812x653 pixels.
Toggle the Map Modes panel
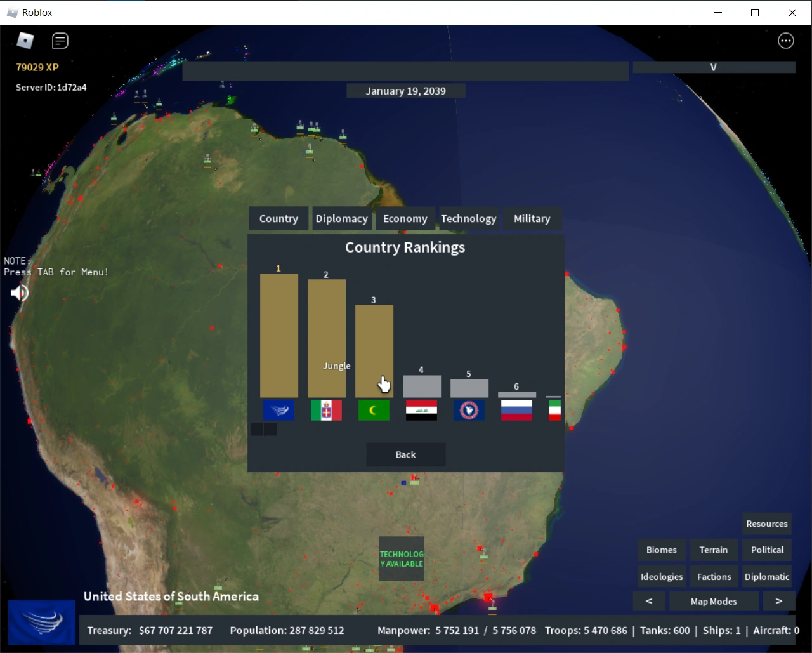click(714, 601)
